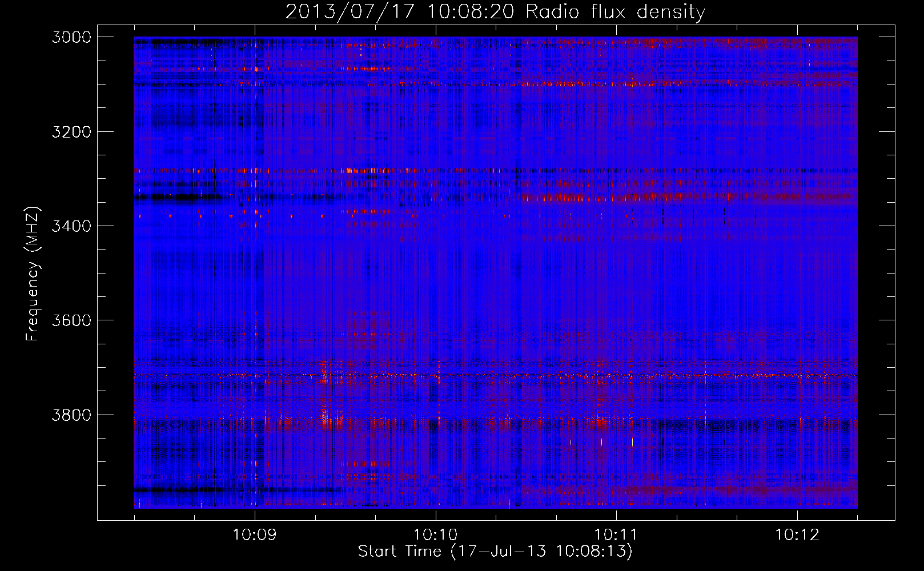Click the x-axis label 'Start Time (17-Jul-13 10:08:13)'
The image size is (924, 571).
pos(495,552)
